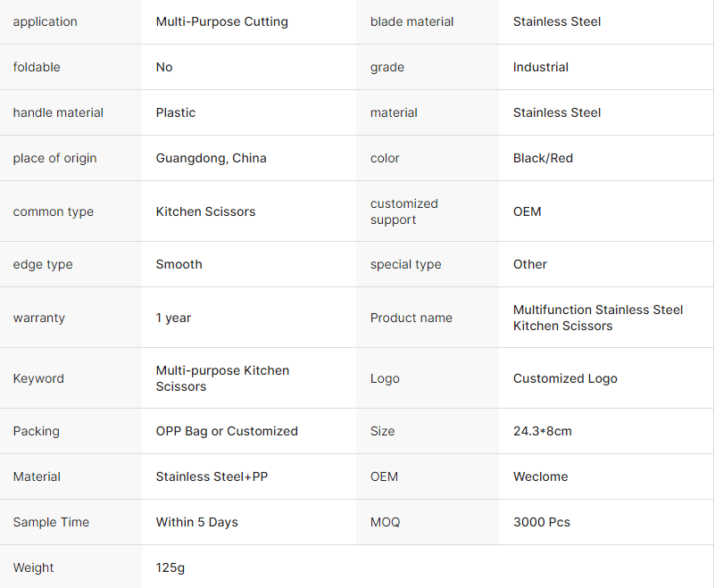
Task: Click the 'Multifunction Stainless Steel Kitchen Scissors' product name
Action: tap(597, 318)
